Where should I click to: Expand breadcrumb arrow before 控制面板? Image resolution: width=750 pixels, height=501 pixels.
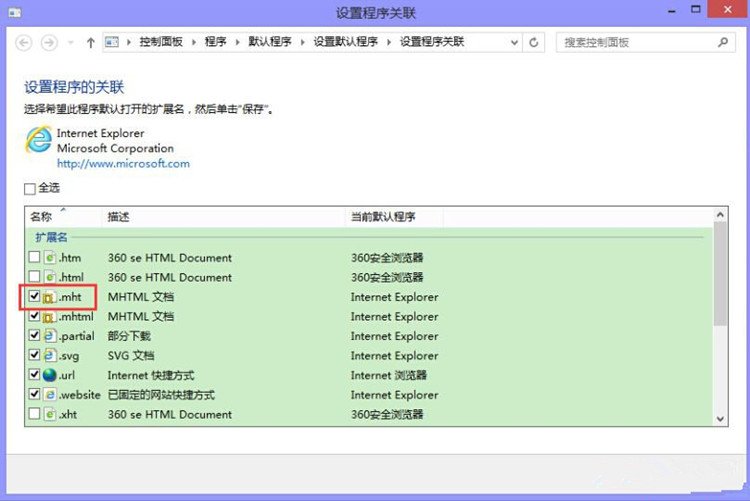(x=129, y=42)
